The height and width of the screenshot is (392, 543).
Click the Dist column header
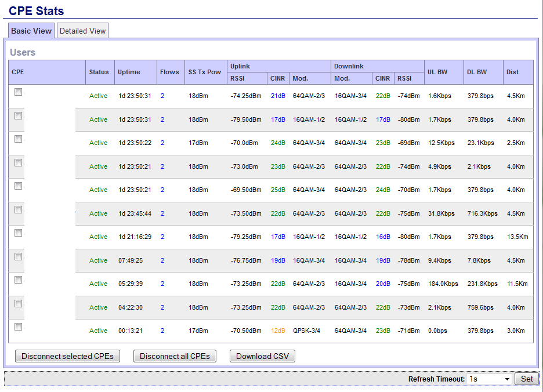[512, 72]
